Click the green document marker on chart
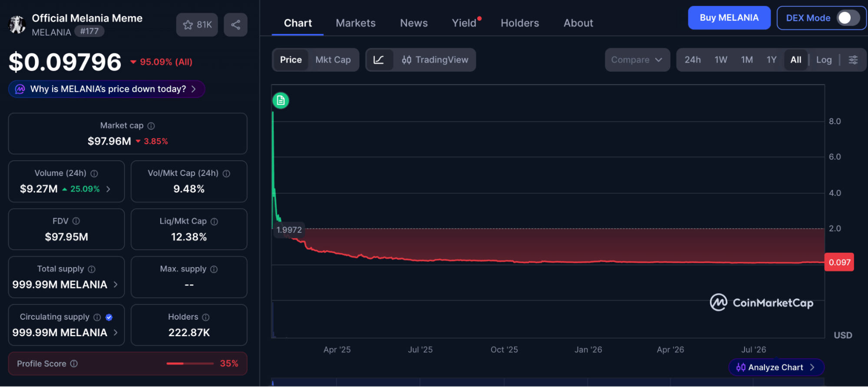Screen dimensions: 868x387 click(x=281, y=100)
